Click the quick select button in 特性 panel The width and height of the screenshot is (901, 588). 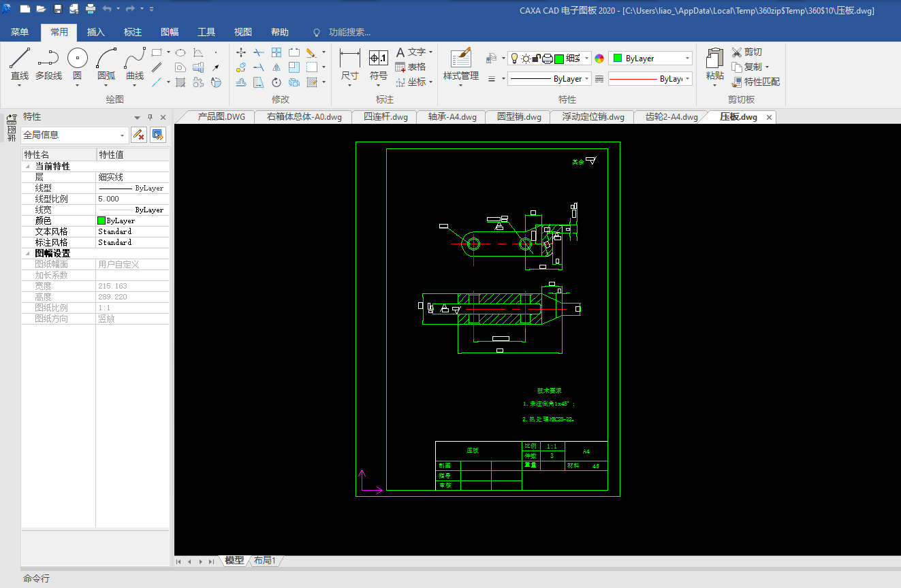[158, 135]
